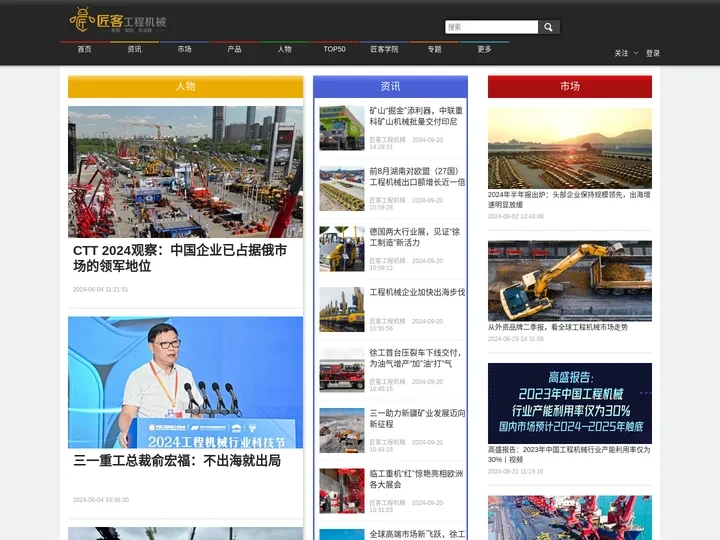
Task: Open sunset machinery yard market image
Action: pos(570,148)
